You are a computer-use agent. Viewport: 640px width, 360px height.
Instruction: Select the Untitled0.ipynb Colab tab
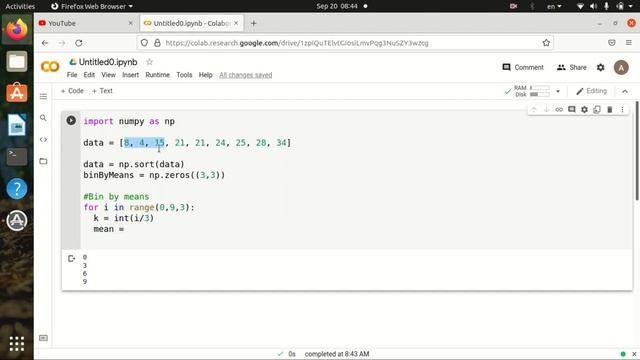pyautogui.click(x=191, y=23)
